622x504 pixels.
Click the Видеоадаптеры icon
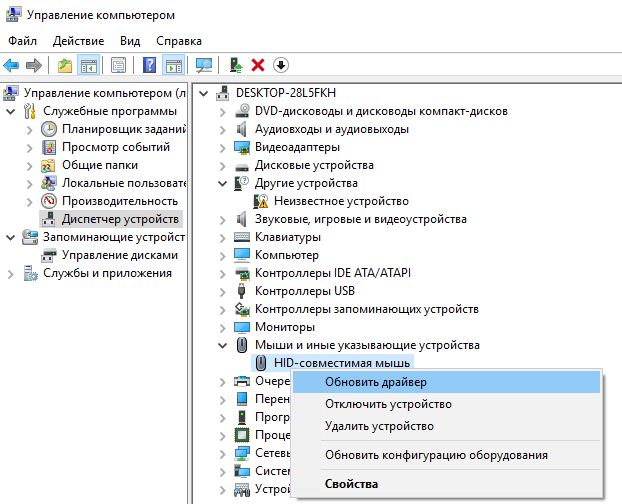242,148
